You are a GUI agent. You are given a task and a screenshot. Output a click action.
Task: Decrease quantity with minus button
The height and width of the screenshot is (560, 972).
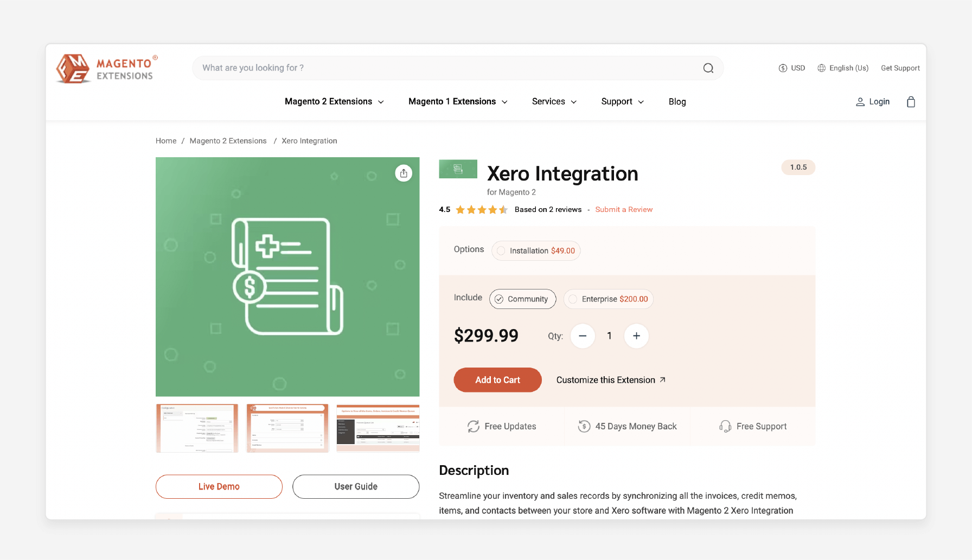[x=583, y=336]
